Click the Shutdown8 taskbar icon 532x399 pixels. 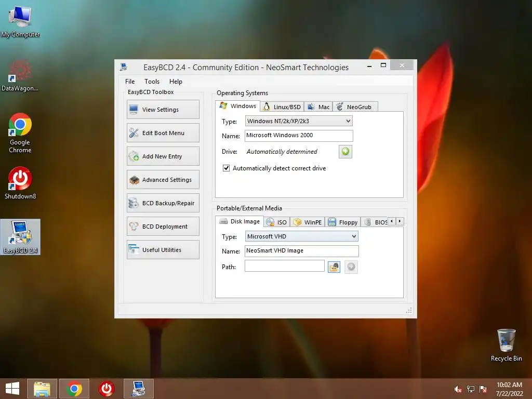[106, 389]
